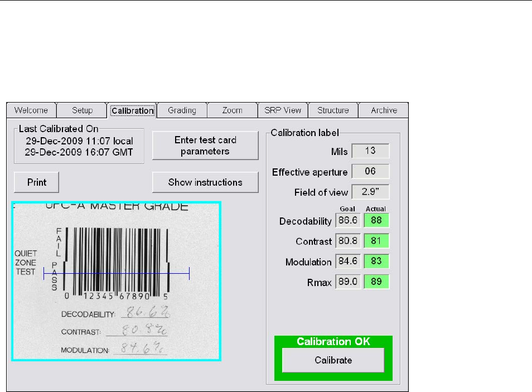Screen dimensions: 532x392
Task: Open the Structure tab
Action: 333,110
